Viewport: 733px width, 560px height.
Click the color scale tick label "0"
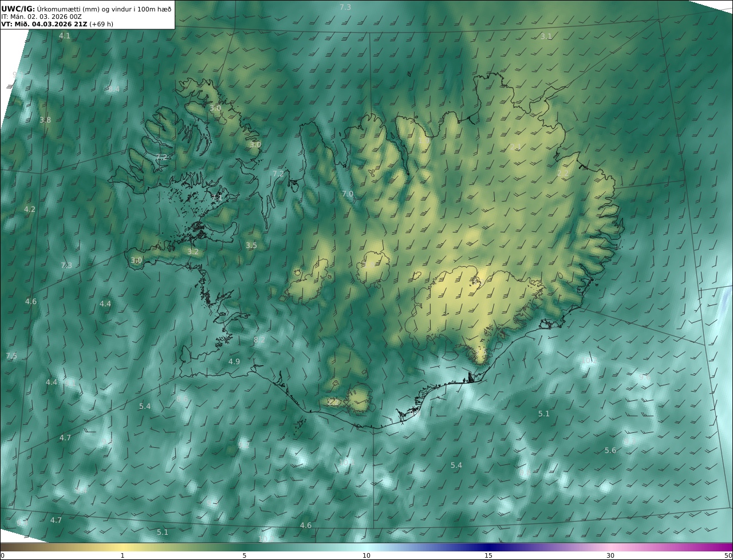tap(2, 555)
